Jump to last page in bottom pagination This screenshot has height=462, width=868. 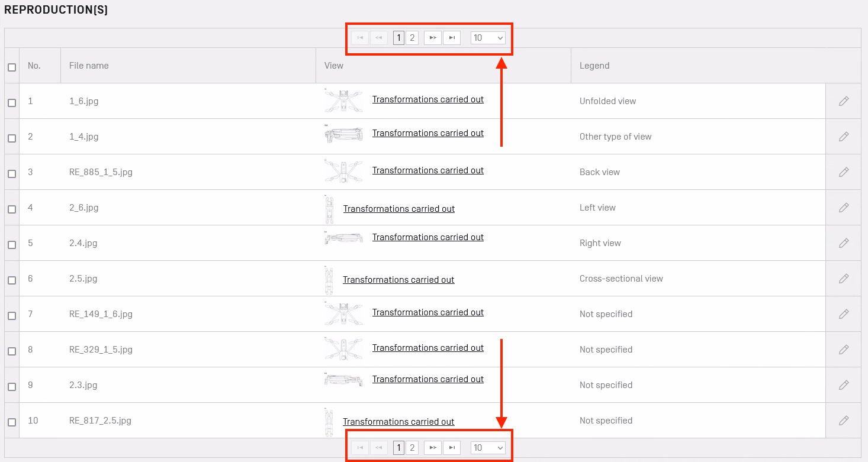click(452, 448)
